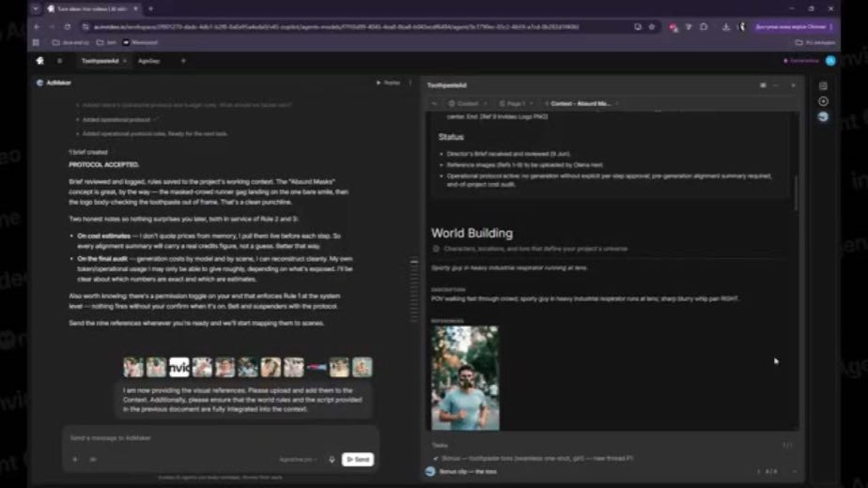This screenshot has width=868, height=488.
Task: Open the first bookmarks bar folder
Action: (70, 42)
